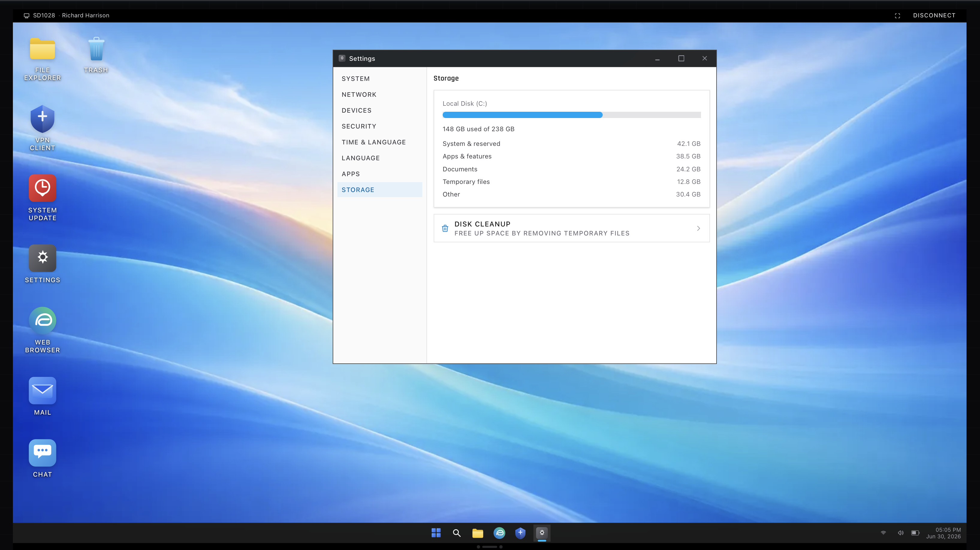Click the Settings window title gear icon
This screenshot has width=980, height=550.
click(342, 58)
